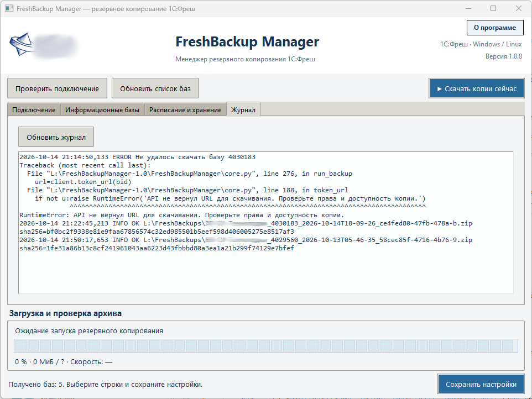Click the «Получено баз: 5» status message
Viewport: 532px width, 399px height.
pyautogui.click(x=105, y=385)
